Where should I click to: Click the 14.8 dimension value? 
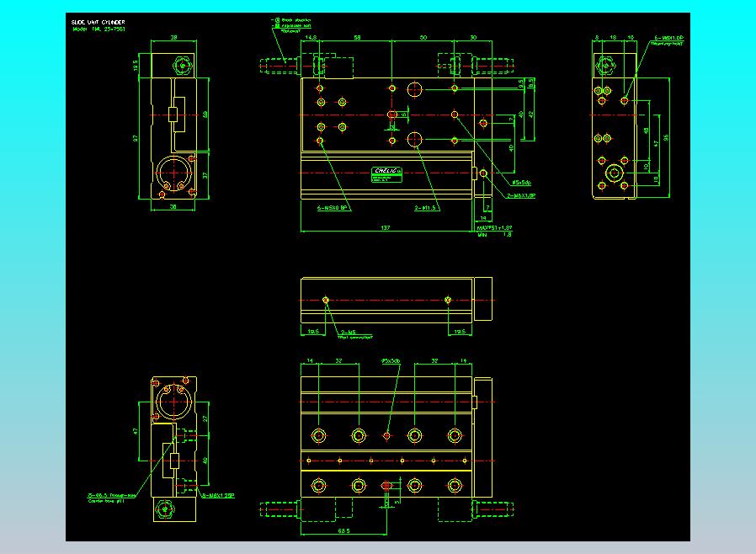click(x=311, y=37)
